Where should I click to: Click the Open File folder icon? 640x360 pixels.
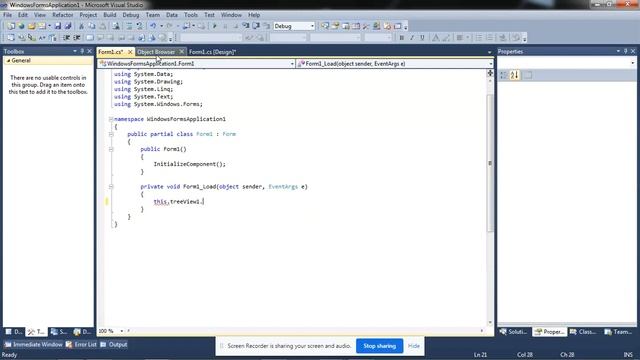tap(32, 26)
